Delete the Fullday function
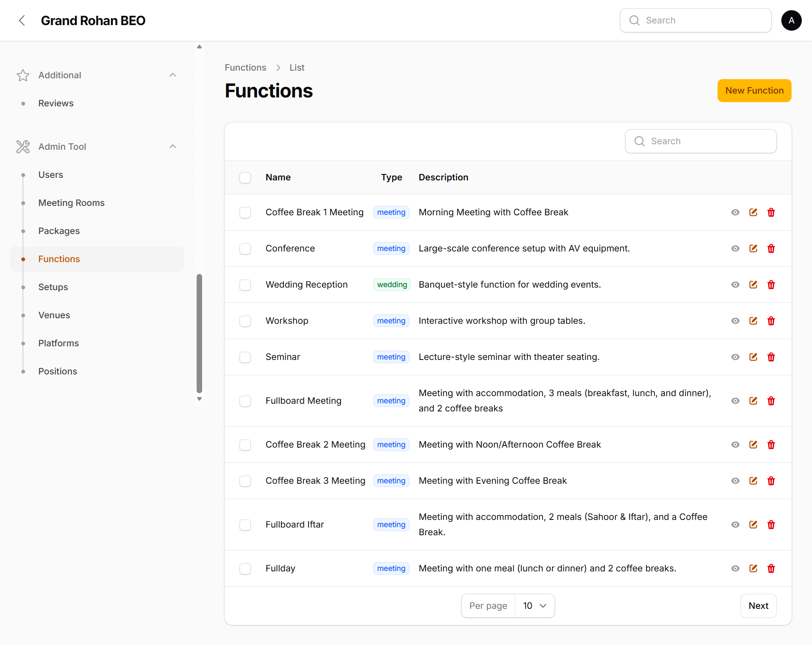 point(771,568)
